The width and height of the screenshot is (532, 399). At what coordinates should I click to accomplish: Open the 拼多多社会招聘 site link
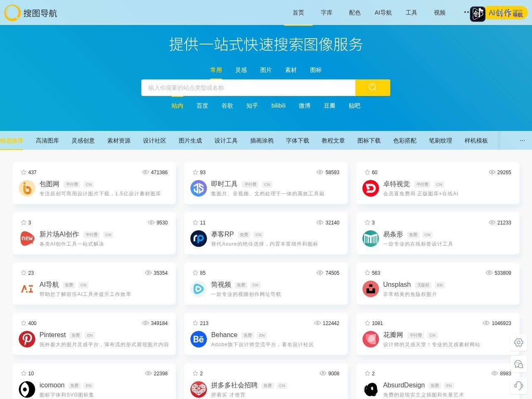click(x=234, y=385)
